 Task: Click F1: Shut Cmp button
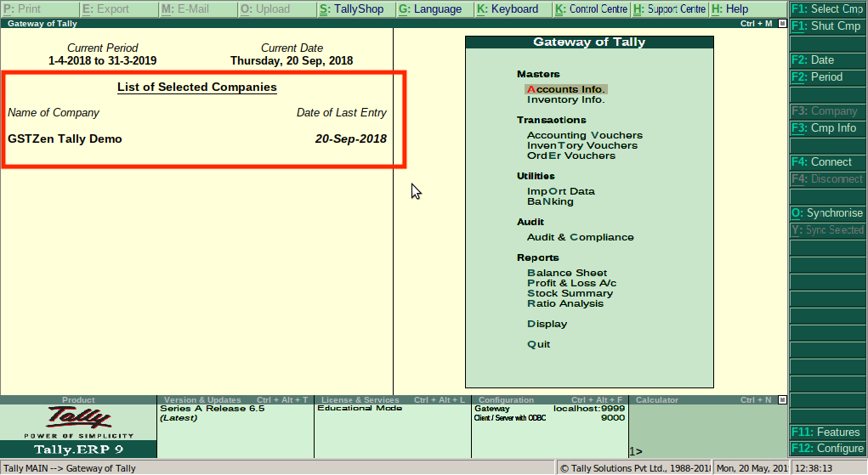point(827,26)
